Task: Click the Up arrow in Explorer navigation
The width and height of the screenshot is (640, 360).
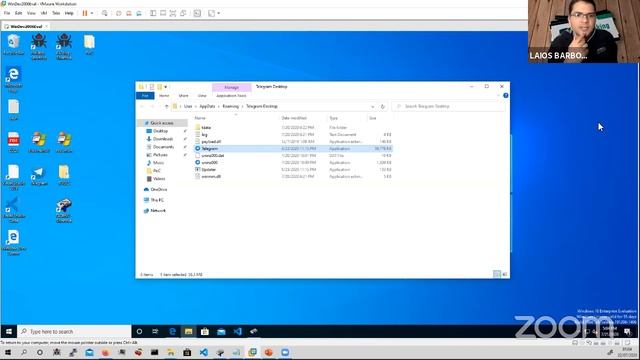Action: tap(167, 106)
